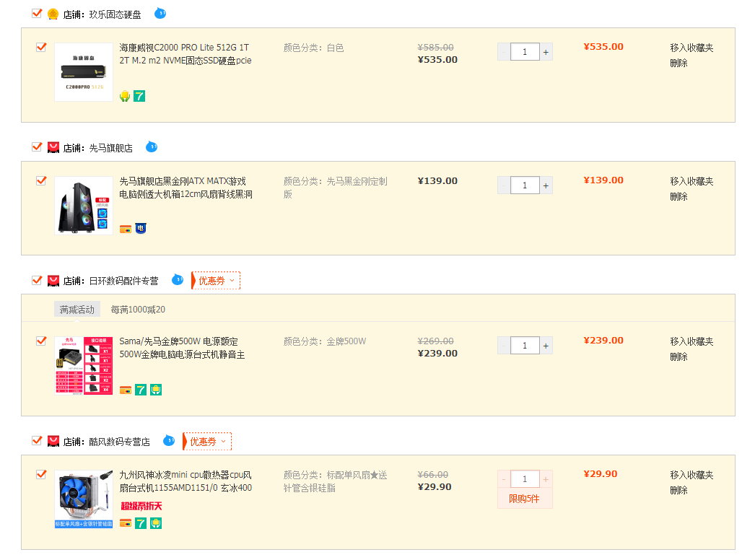The width and height of the screenshot is (742, 560).
Task: Click 海康威视 SSD product thumbnail
Action: pyautogui.click(x=84, y=72)
